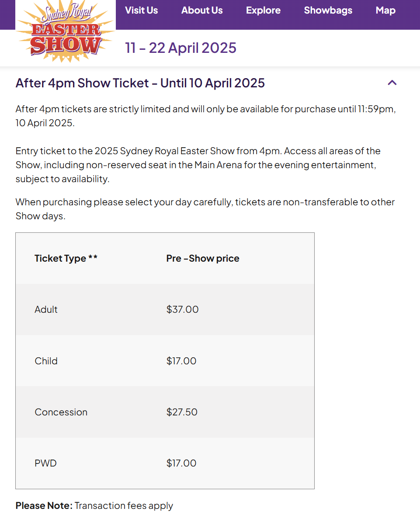This screenshot has width=420, height=522.
Task: Click the $27.50 Concession price
Action: 182,412
